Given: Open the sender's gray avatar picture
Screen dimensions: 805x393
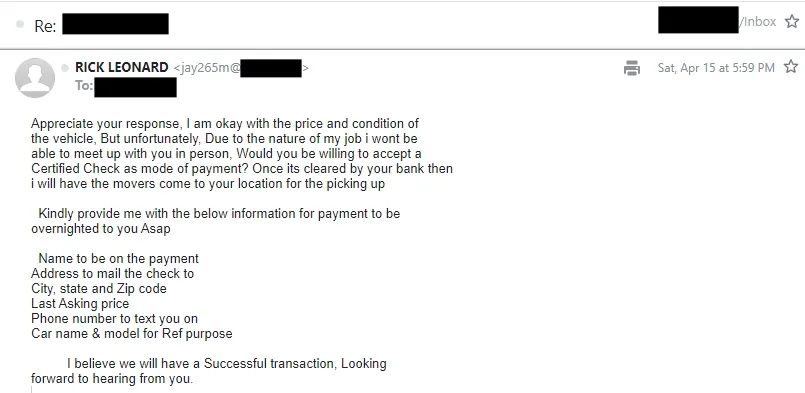Looking at the screenshot, I should (35, 78).
